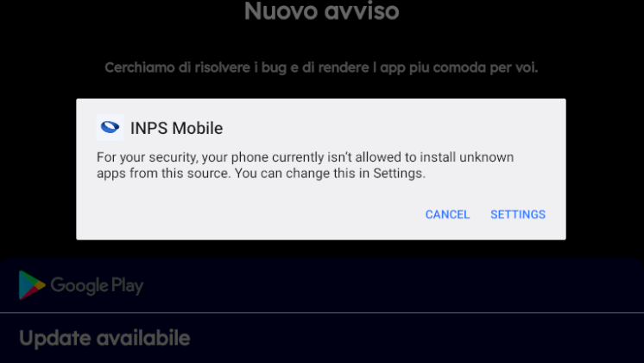The width and height of the screenshot is (644, 363).
Task: Dismiss the dialog with CANCEL
Action: pos(447,214)
